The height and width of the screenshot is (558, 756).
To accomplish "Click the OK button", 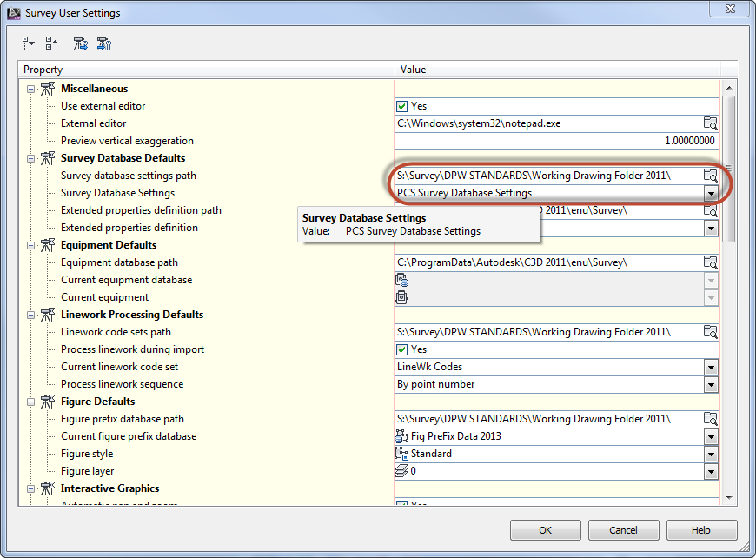I will click(545, 530).
